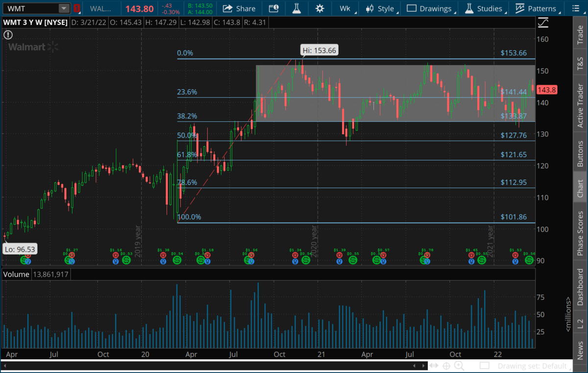This screenshot has height=373, width=588.
Task: Click the volume value 13,861,917
Action: (51, 275)
